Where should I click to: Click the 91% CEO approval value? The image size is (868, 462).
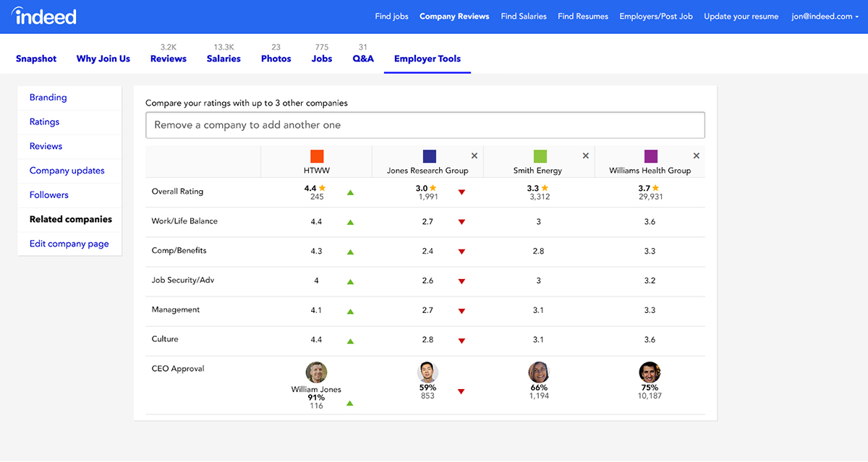(x=316, y=398)
